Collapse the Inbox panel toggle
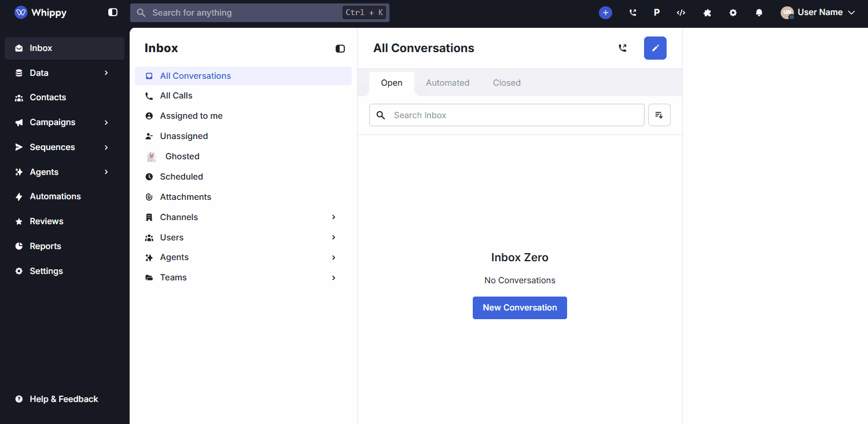This screenshot has height=424, width=868. tap(340, 49)
